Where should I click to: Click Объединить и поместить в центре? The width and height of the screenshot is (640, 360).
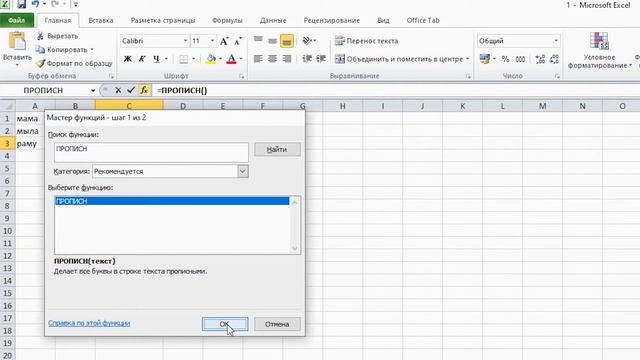point(399,59)
